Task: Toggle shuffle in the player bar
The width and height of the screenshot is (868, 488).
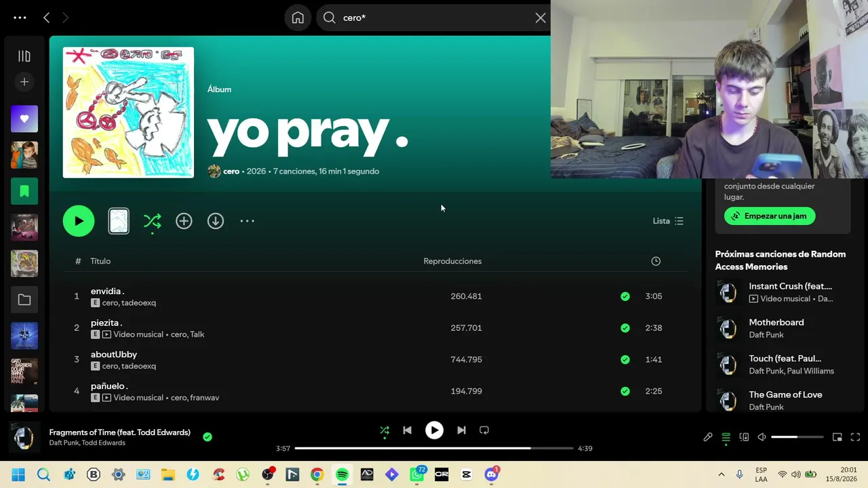Action: [x=384, y=430]
